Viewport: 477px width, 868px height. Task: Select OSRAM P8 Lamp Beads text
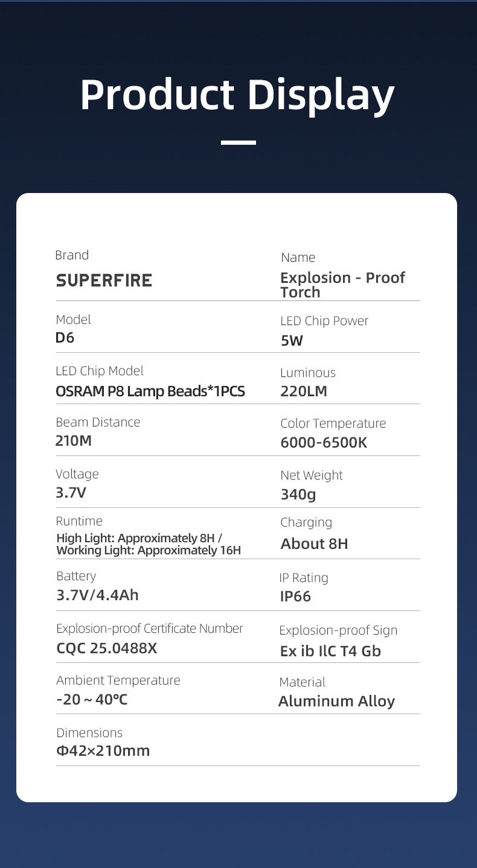click(150, 391)
